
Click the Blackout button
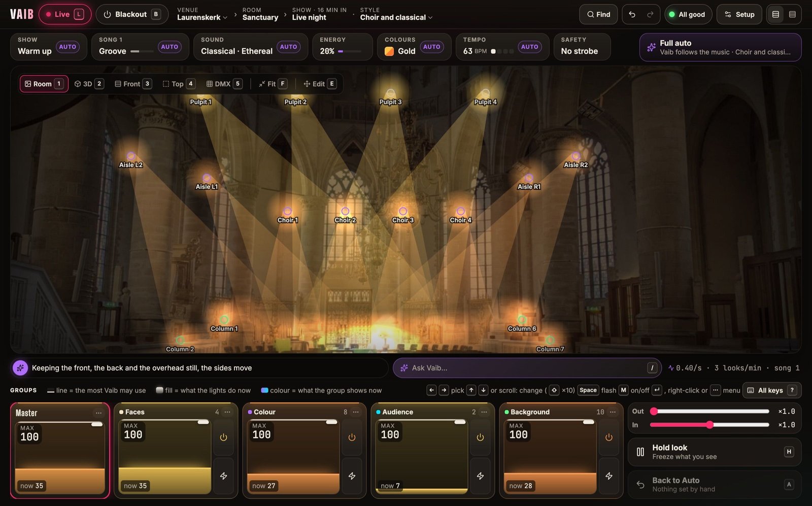(x=132, y=15)
